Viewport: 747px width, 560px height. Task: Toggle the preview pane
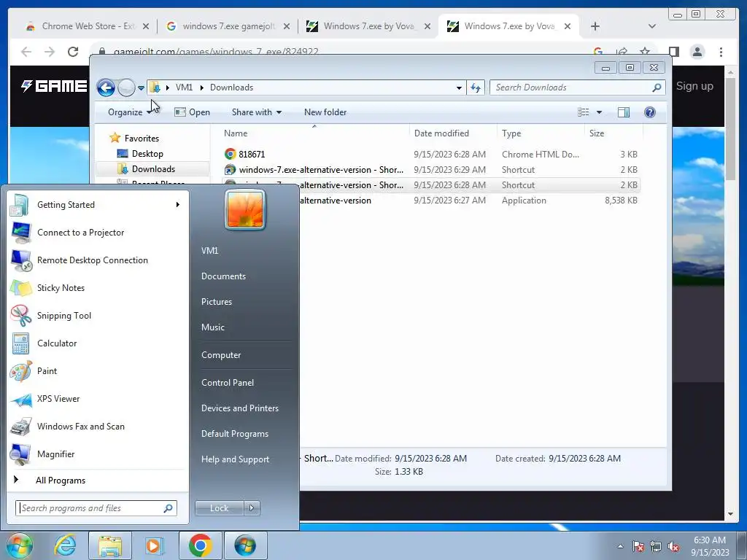(624, 112)
